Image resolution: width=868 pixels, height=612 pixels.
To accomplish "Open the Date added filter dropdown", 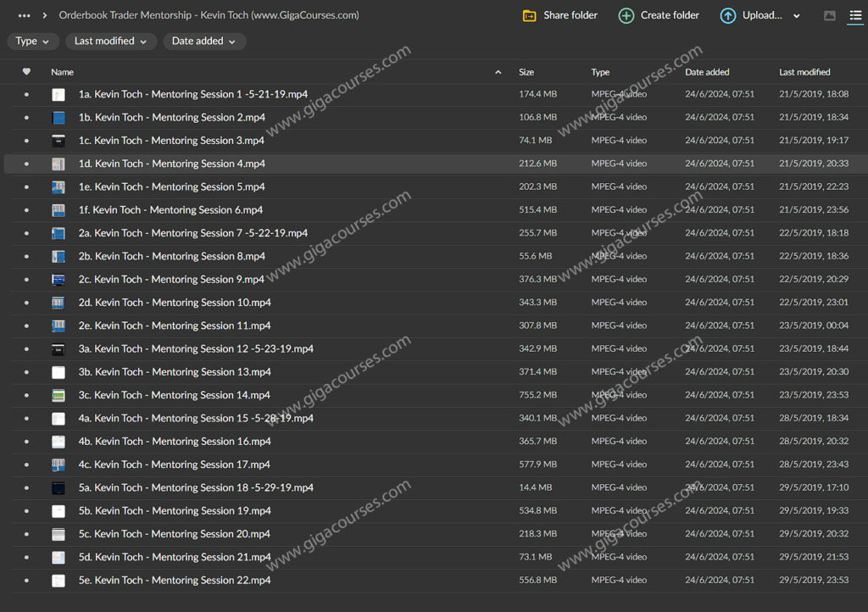I will pyautogui.click(x=204, y=41).
